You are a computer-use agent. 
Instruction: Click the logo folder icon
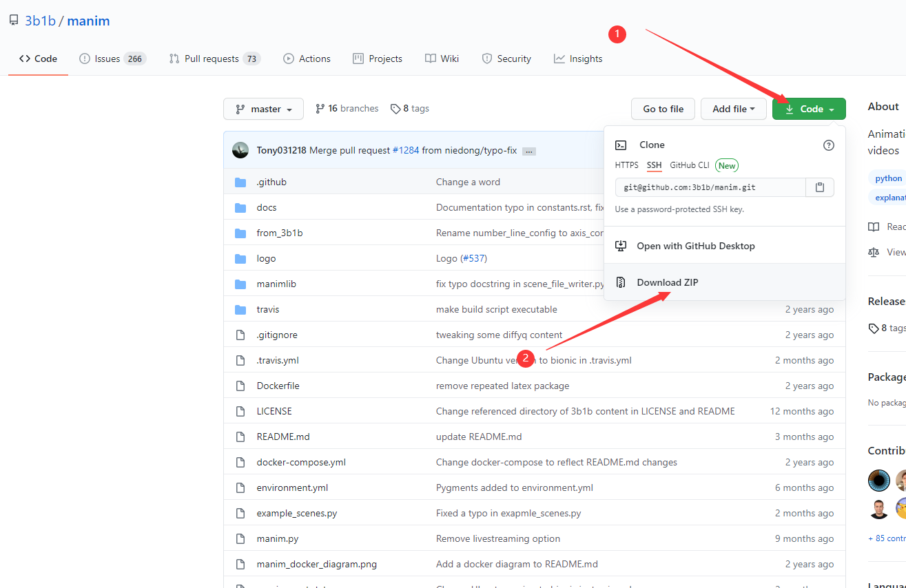[x=240, y=258]
